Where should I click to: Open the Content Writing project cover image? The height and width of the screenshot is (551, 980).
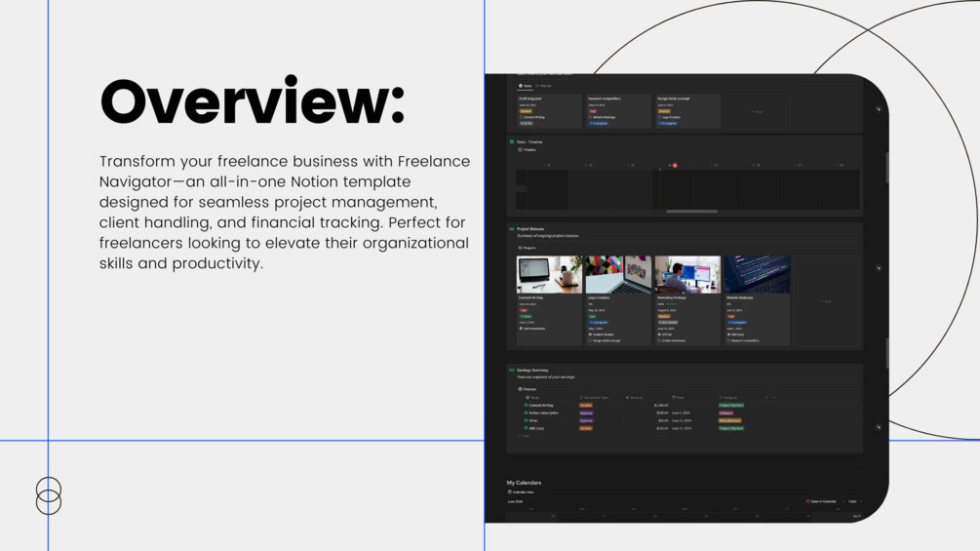pos(549,274)
